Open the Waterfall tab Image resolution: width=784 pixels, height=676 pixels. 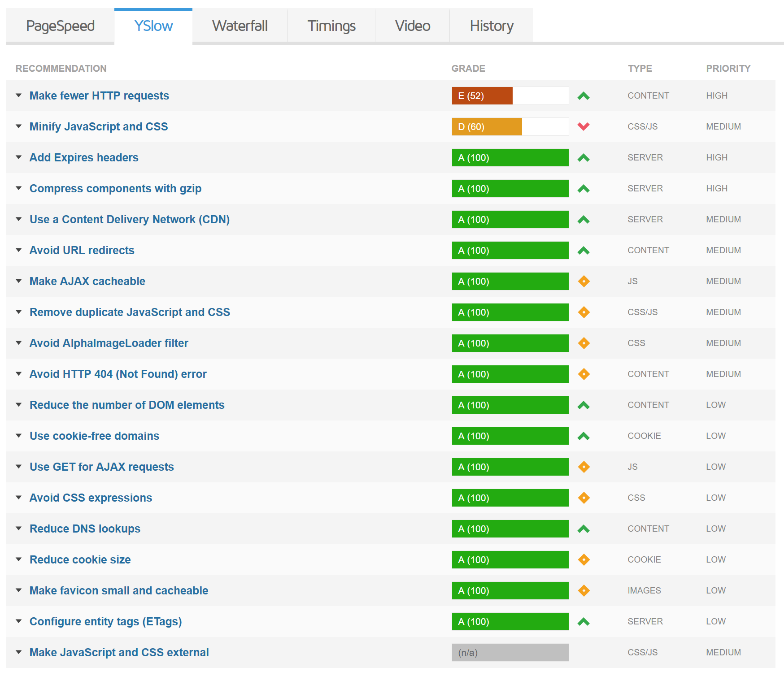point(240,26)
